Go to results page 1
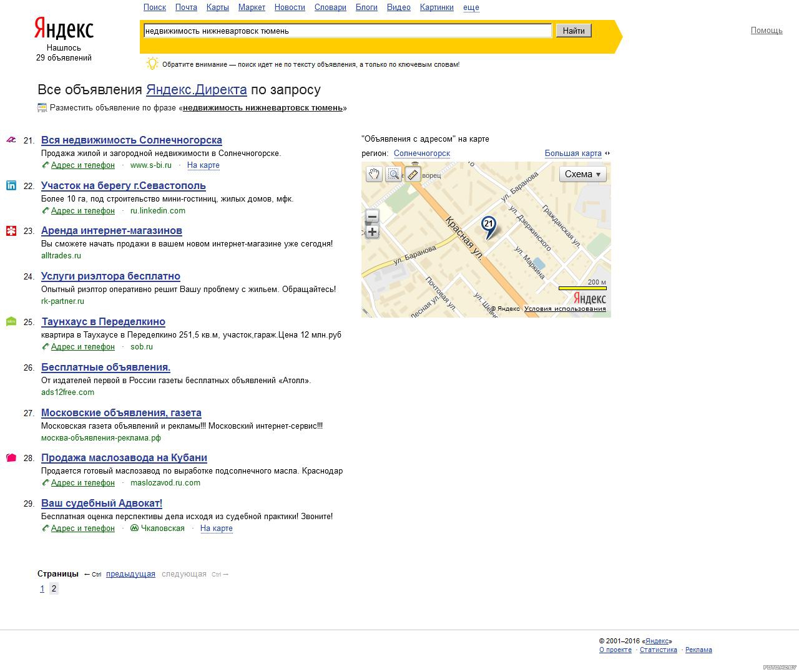 pyautogui.click(x=42, y=588)
